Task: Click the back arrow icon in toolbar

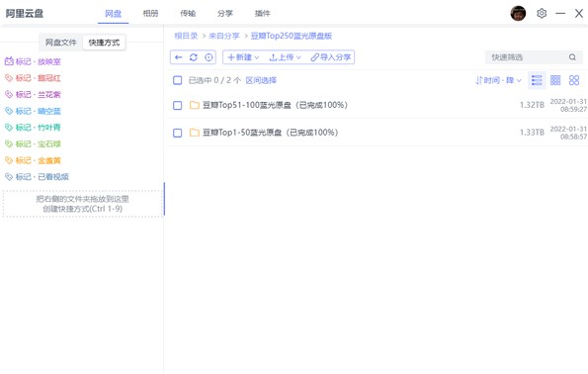Action: (179, 57)
